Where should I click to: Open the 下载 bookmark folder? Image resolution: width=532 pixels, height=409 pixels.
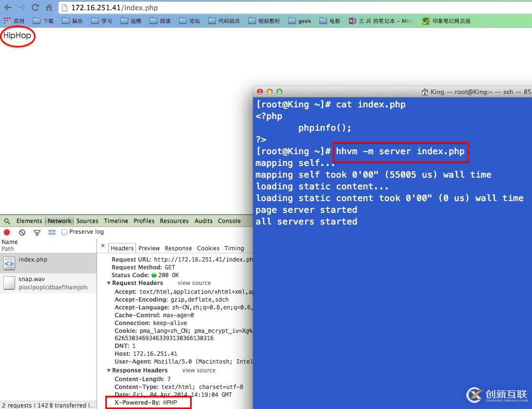(x=43, y=21)
